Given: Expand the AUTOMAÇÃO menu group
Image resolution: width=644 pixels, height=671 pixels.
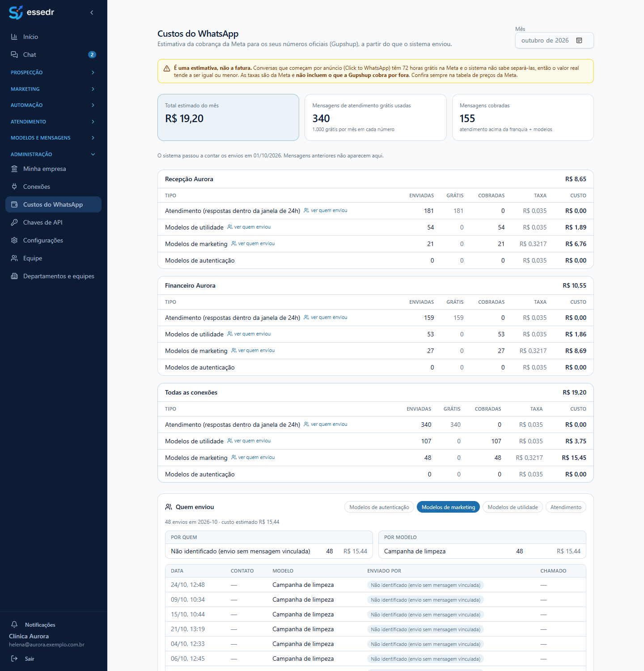Looking at the screenshot, I should click(x=53, y=105).
